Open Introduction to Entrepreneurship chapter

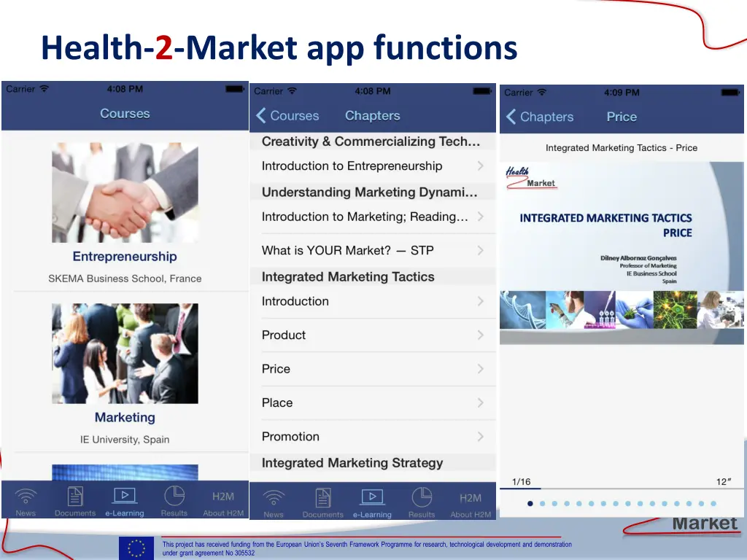pos(373,166)
